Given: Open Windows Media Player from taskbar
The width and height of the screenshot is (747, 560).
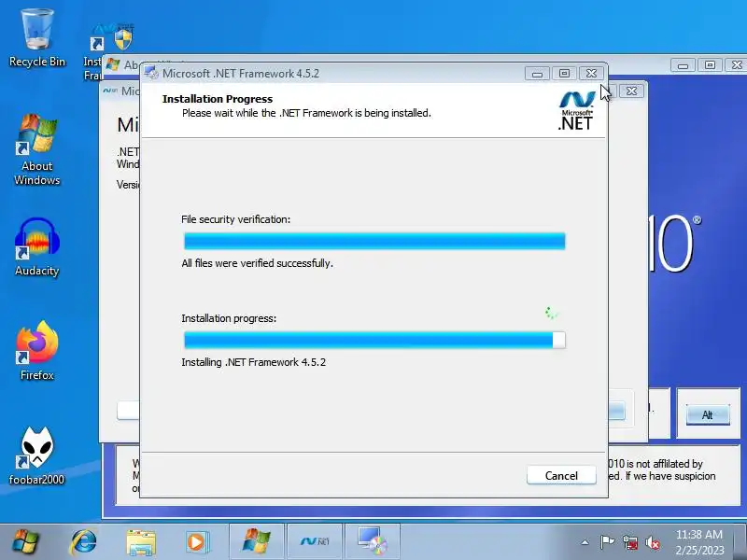Looking at the screenshot, I should pyautogui.click(x=196, y=542).
